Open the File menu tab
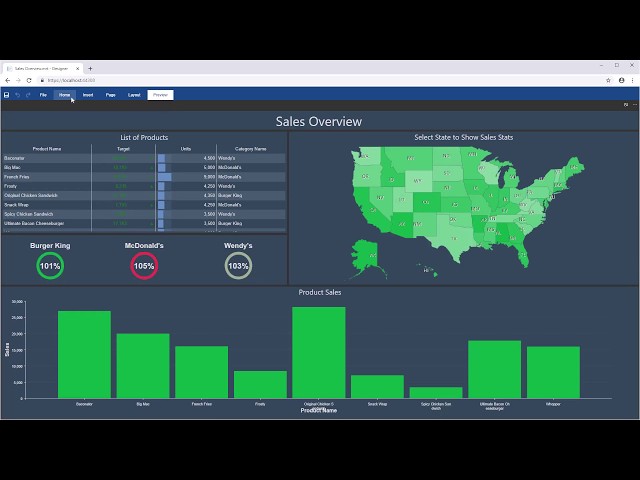This screenshot has width=640, height=480. (x=43, y=95)
